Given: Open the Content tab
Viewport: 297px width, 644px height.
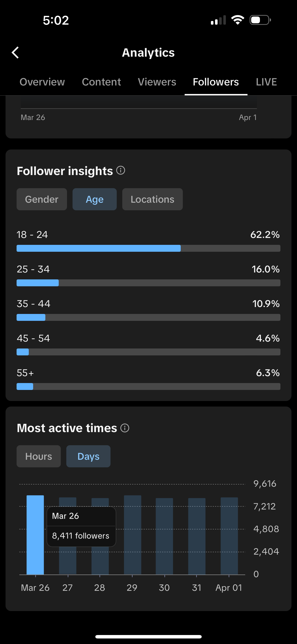Looking at the screenshot, I should click(101, 82).
